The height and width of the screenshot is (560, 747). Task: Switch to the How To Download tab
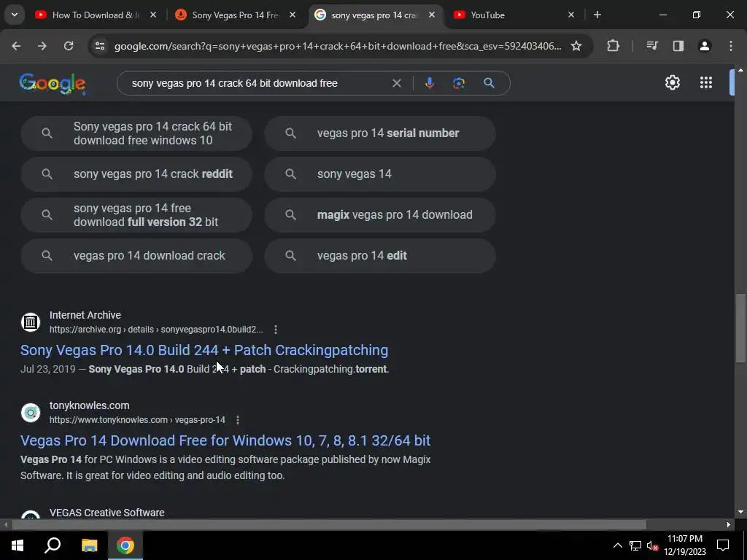click(95, 15)
